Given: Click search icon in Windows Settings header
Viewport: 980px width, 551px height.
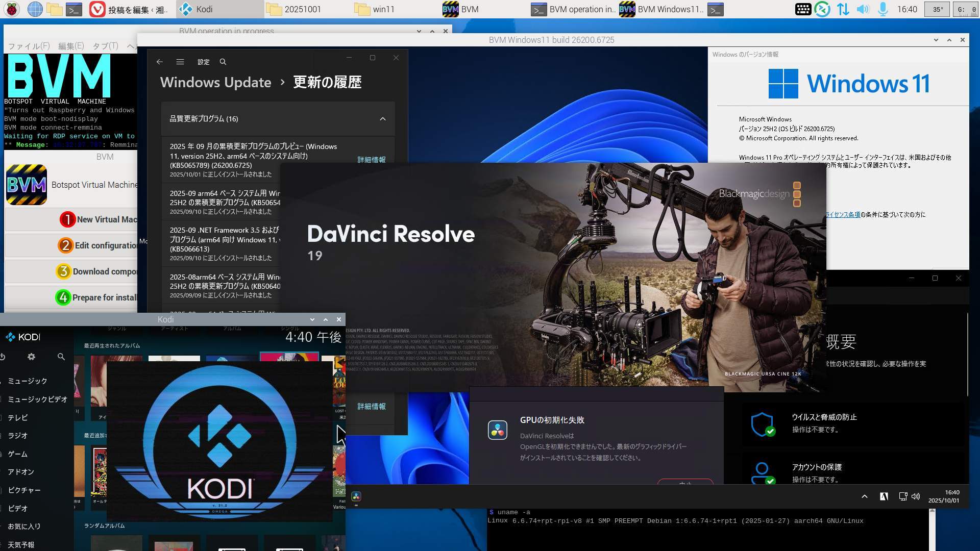Looking at the screenshot, I should (223, 62).
